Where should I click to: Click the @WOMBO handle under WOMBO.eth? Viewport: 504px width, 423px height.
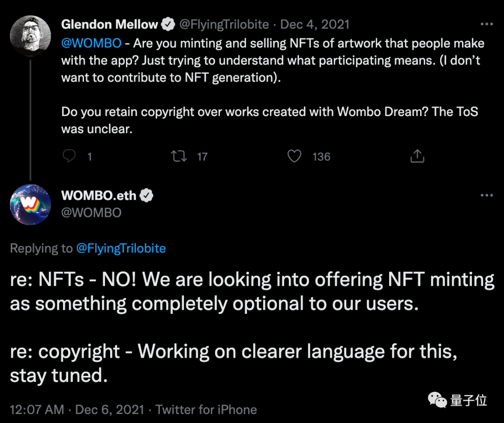91,213
